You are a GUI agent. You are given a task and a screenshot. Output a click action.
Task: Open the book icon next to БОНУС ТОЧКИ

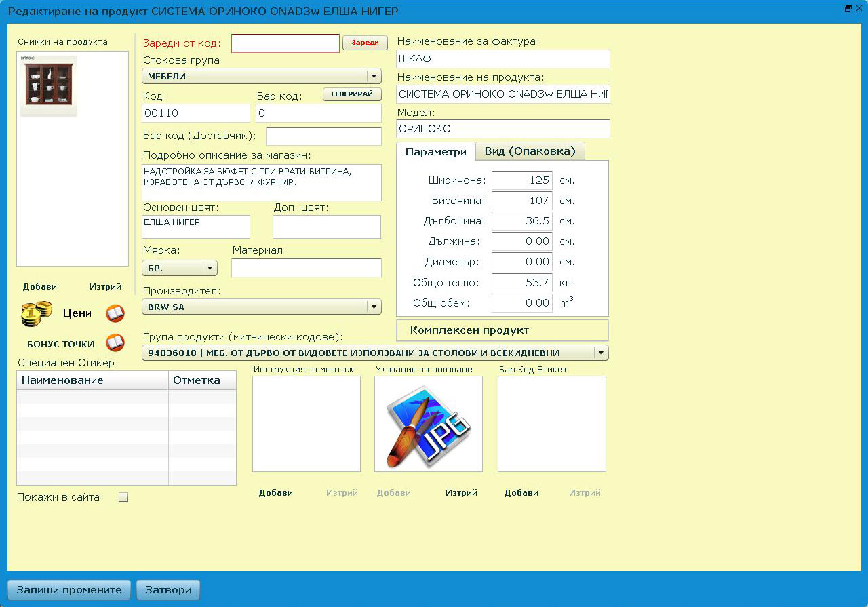pyautogui.click(x=115, y=343)
